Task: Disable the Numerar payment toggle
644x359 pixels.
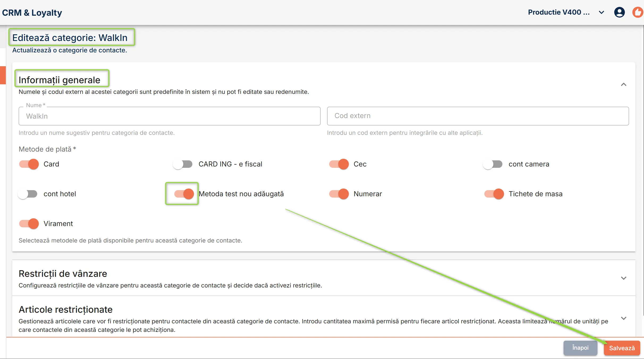Action: [x=339, y=194]
